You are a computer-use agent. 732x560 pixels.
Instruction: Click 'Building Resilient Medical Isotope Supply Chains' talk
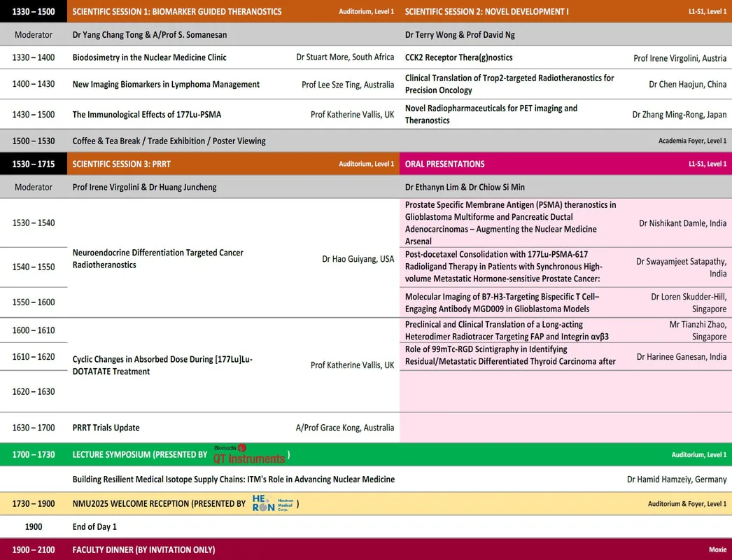point(234,479)
